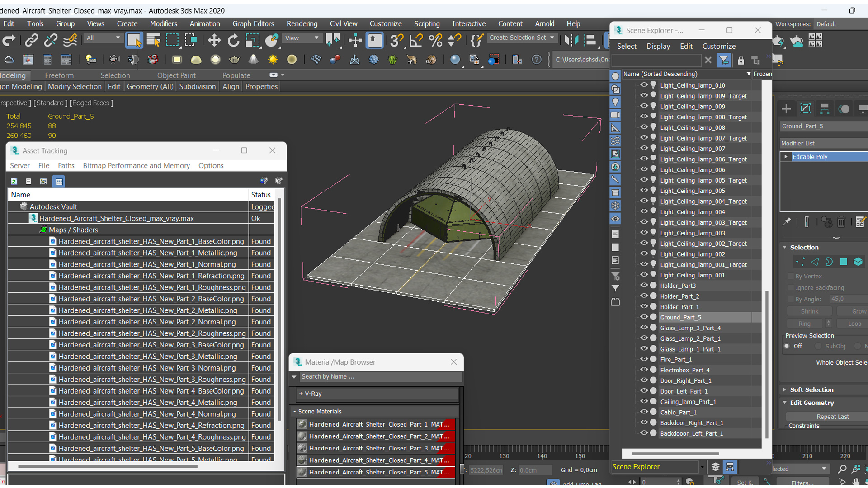Enable the By Angle checkbox

[791, 299]
